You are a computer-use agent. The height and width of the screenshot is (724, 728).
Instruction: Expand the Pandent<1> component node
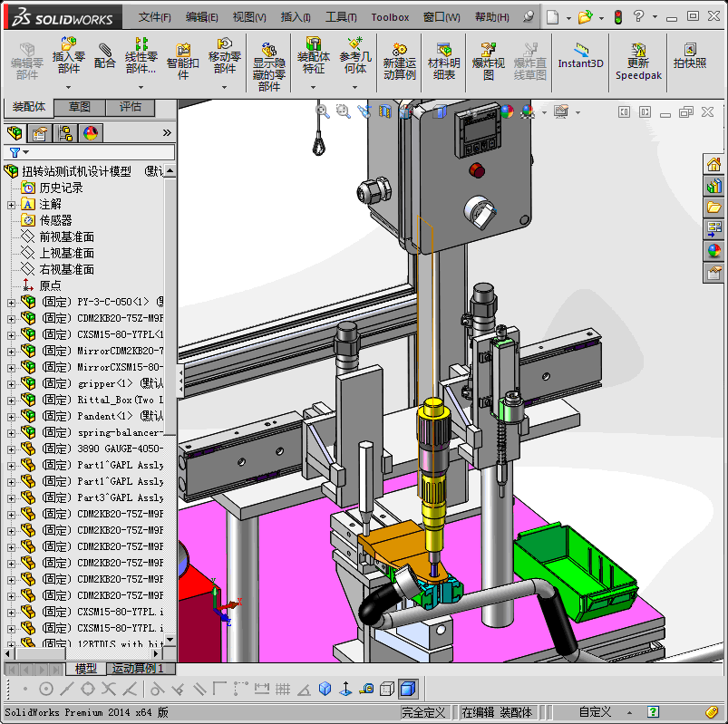[11, 417]
